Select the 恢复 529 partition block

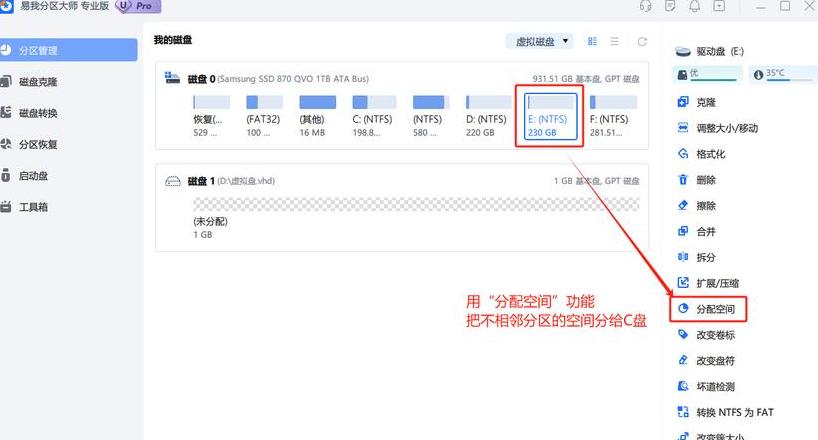(x=211, y=116)
